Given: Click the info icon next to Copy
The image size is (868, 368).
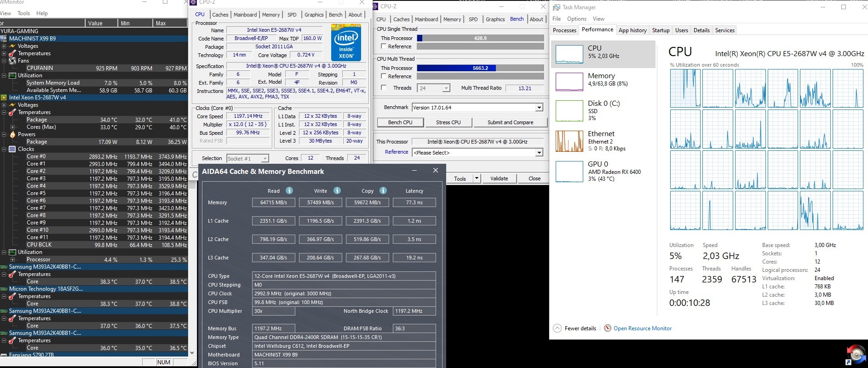Looking at the screenshot, I should (x=383, y=190).
